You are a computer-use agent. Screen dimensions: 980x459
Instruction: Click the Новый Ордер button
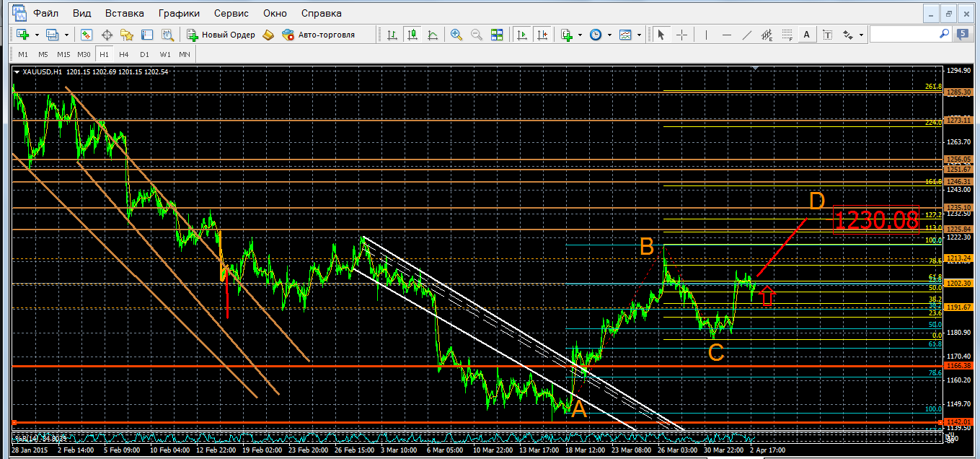pos(221,35)
